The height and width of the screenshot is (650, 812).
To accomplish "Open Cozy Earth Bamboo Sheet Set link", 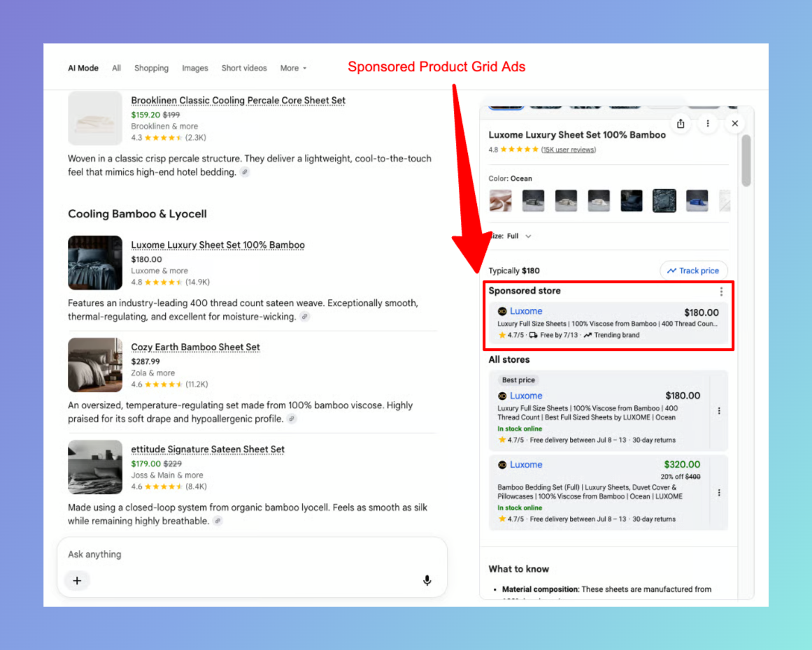I will pos(195,347).
